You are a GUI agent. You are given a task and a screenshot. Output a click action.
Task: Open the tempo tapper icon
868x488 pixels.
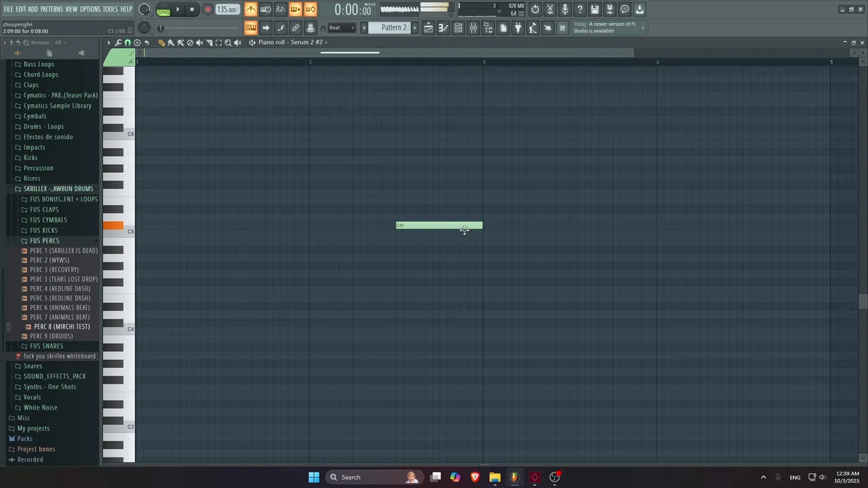click(533, 28)
